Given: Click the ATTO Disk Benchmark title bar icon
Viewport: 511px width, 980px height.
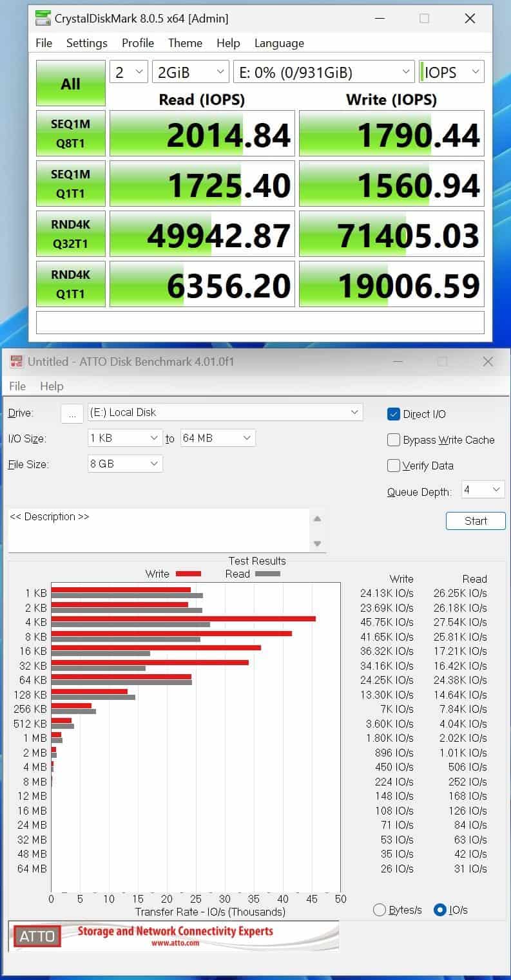Looking at the screenshot, I should pos(16,362).
